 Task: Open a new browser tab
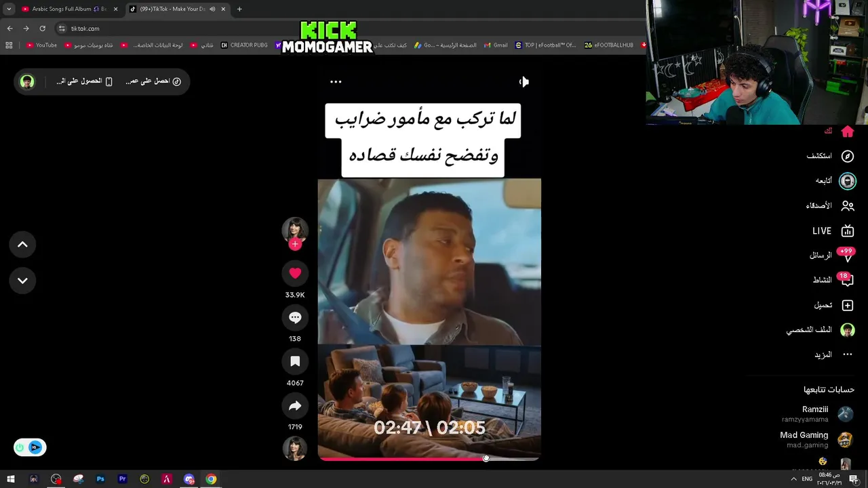(x=239, y=9)
